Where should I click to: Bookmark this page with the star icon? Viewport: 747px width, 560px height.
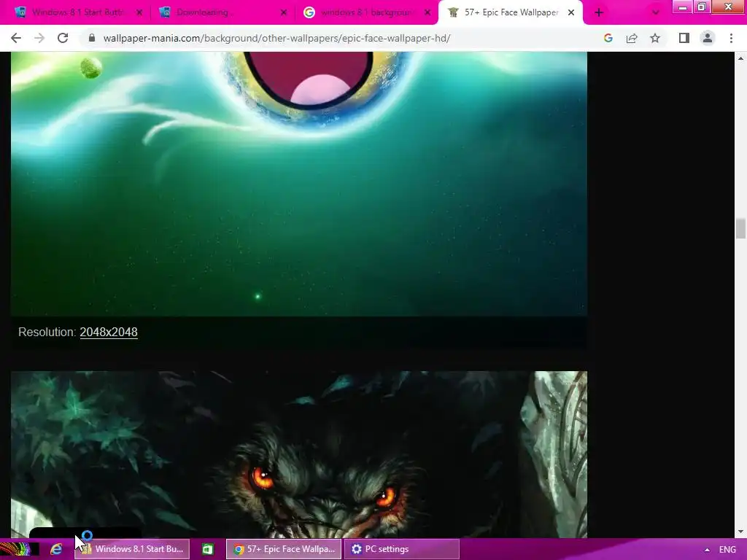point(655,38)
